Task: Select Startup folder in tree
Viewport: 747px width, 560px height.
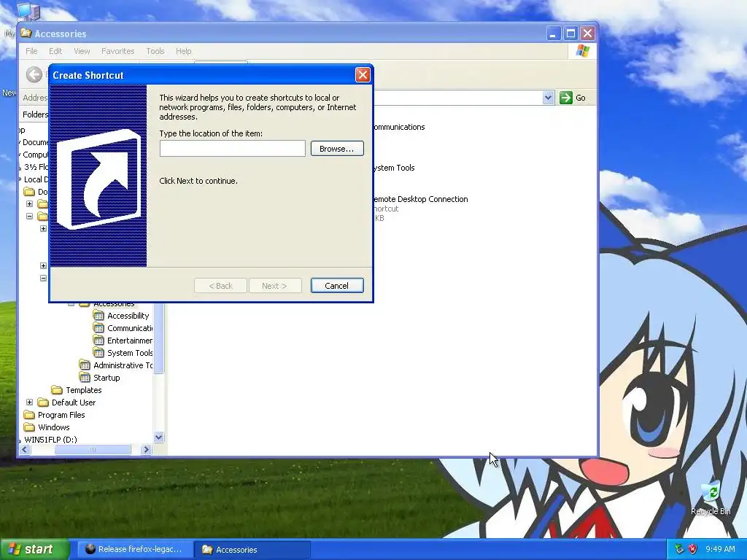Action: 107,378
